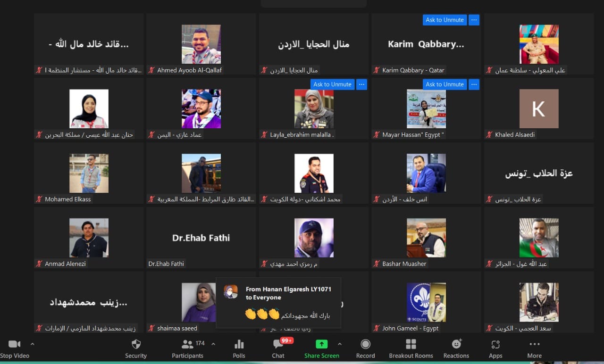
Task: Ask Layla_ebrahim malalla to unmute
Action: tap(332, 84)
